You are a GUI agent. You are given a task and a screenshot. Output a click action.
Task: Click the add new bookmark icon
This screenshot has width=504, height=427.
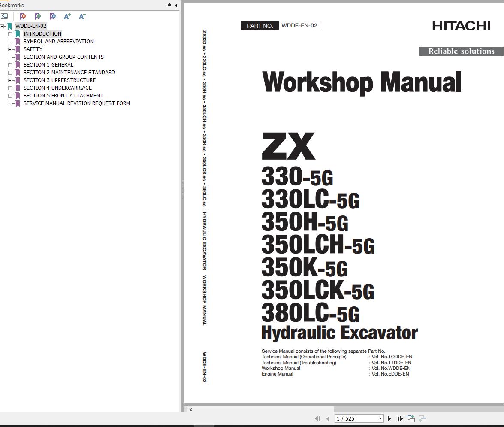pyautogui.click(x=38, y=16)
